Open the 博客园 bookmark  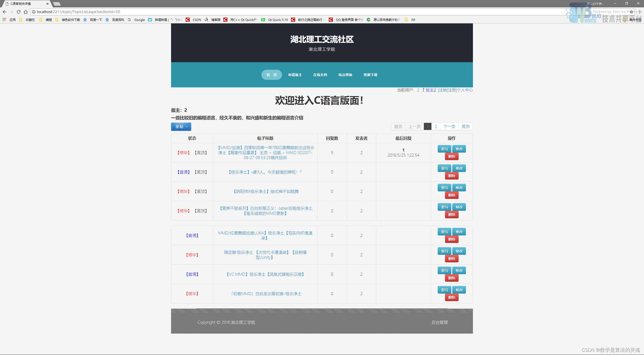215,20
